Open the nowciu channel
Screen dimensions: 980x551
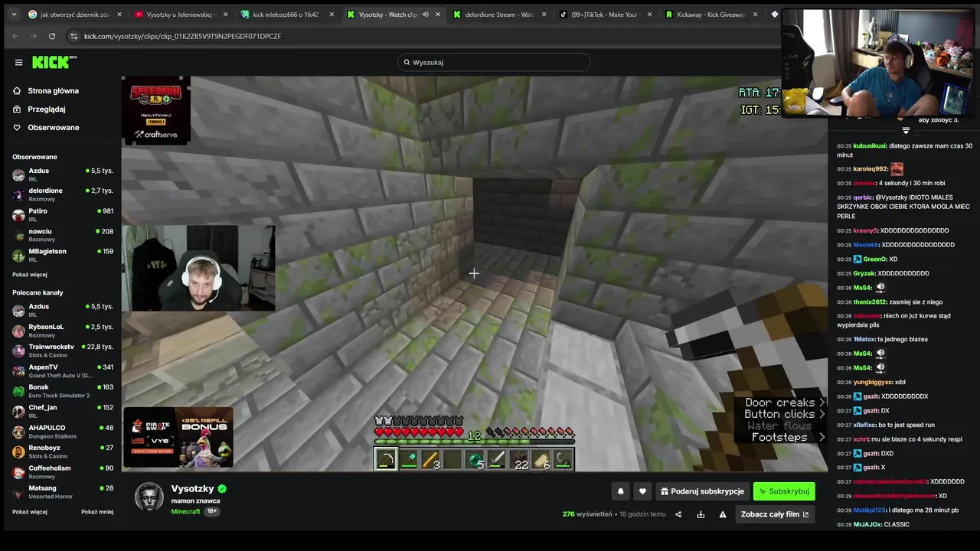click(x=63, y=234)
